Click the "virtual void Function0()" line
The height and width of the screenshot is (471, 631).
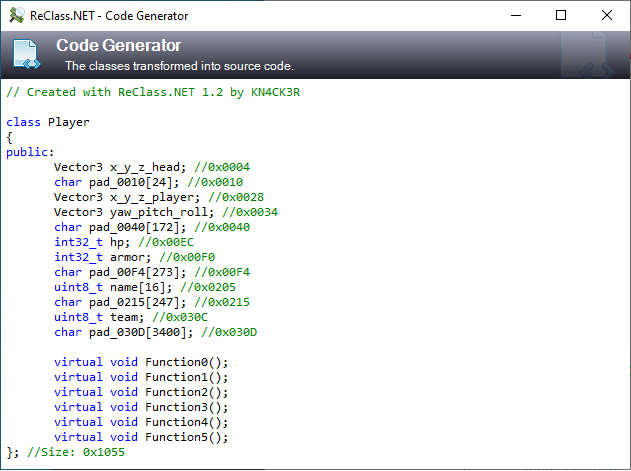tap(141, 362)
